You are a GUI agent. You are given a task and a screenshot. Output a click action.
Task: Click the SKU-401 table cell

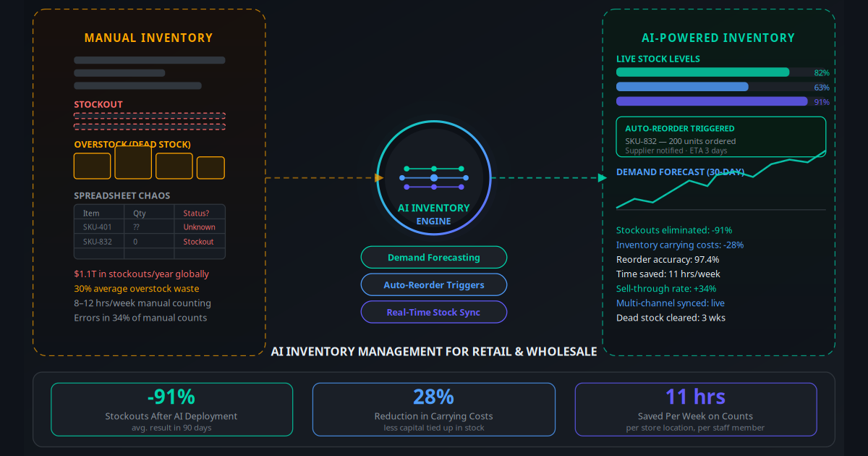tap(98, 227)
